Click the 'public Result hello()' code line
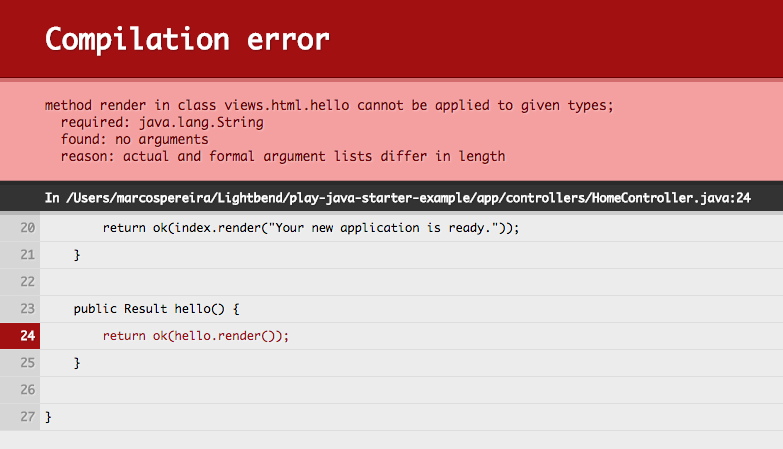 point(157,309)
